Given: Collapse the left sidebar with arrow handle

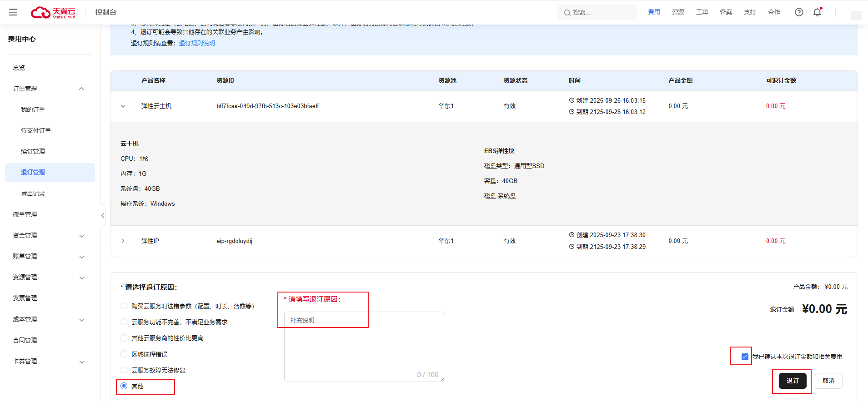Looking at the screenshot, I should 102,216.
